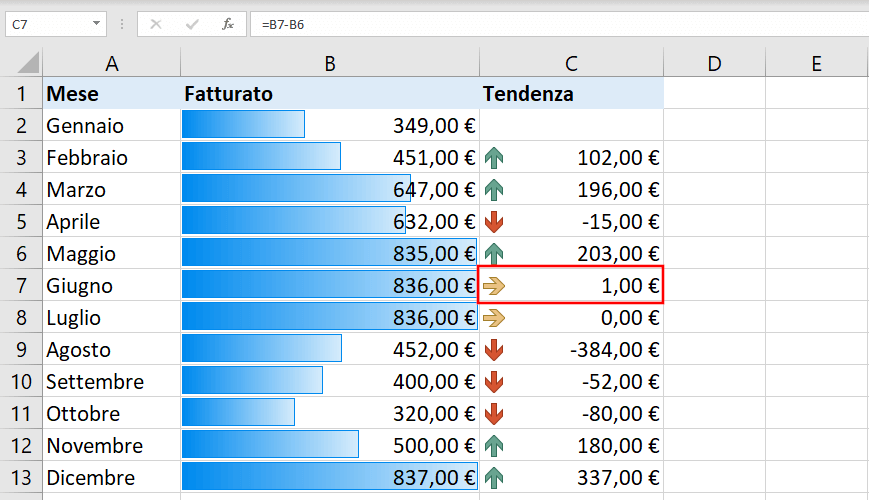This screenshot has height=500, width=869.
Task: Select row 13 header
Action: click(21, 477)
